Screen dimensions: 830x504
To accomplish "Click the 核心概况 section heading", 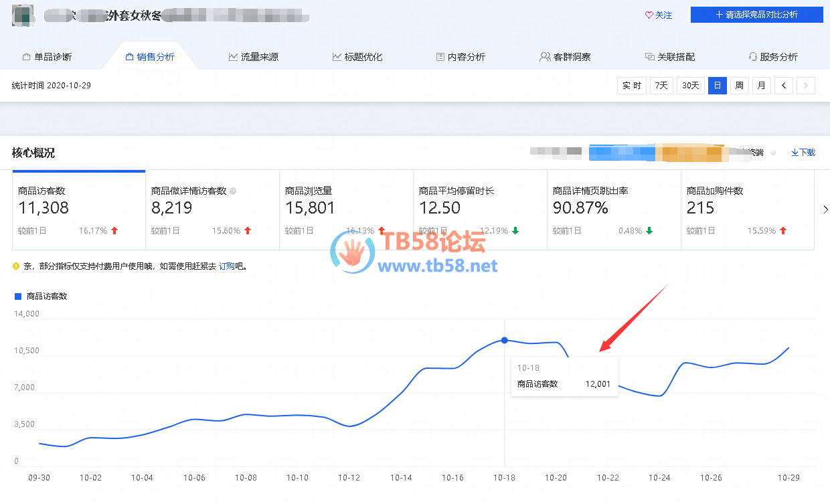I will (33, 153).
